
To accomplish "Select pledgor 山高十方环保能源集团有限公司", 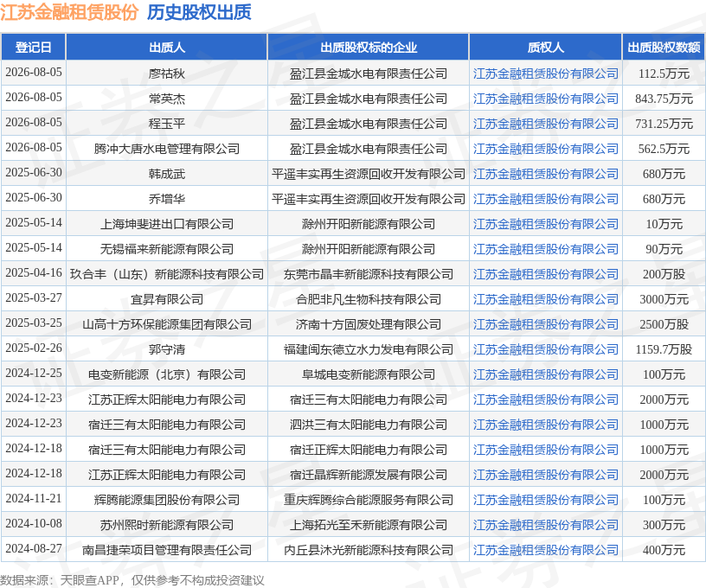I will (x=167, y=324).
